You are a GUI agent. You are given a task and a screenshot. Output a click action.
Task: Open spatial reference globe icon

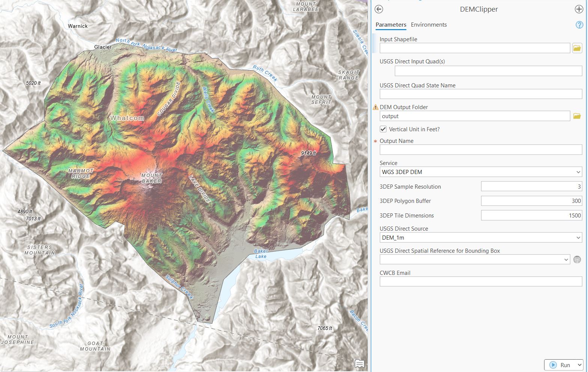pos(577,259)
